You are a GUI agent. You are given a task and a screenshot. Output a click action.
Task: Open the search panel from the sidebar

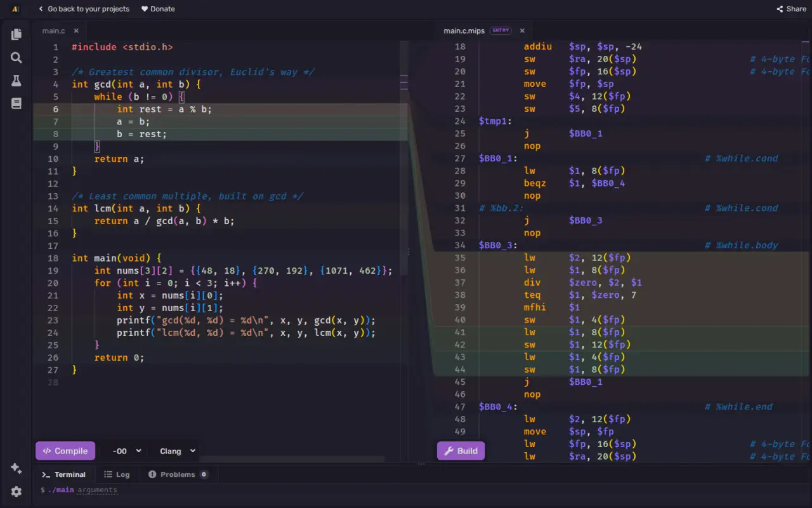coord(16,58)
